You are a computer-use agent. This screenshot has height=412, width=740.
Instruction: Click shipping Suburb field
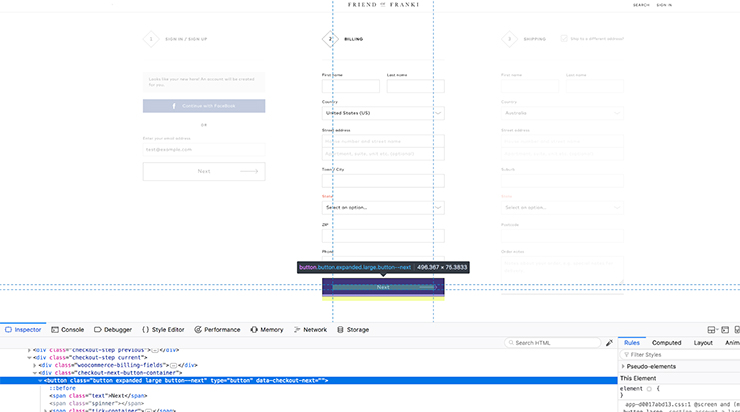tap(562, 181)
